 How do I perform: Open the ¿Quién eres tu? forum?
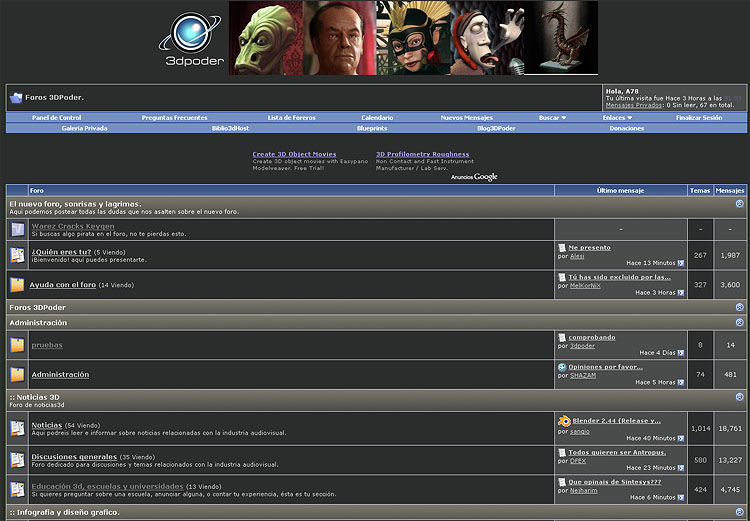point(61,252)
